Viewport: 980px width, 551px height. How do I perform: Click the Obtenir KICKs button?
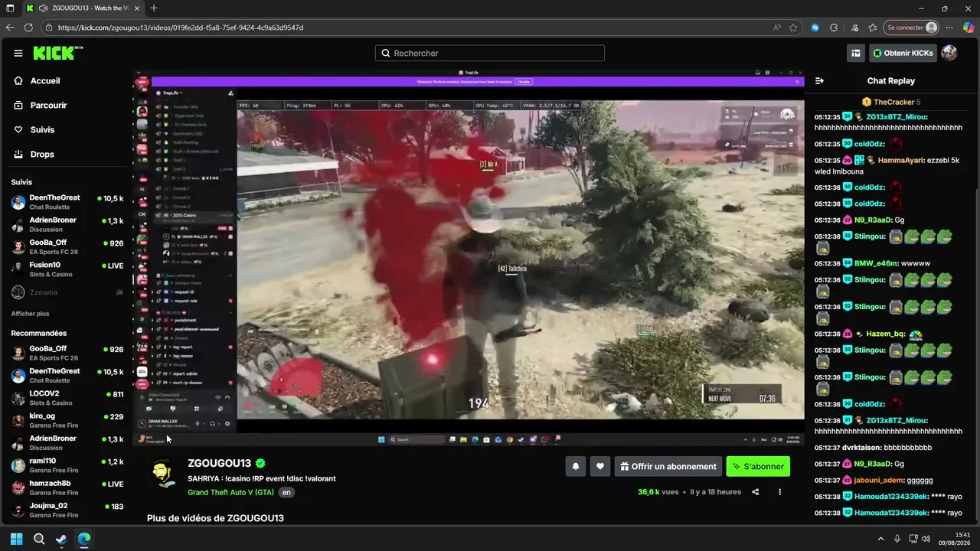click(x=903, y=53)
